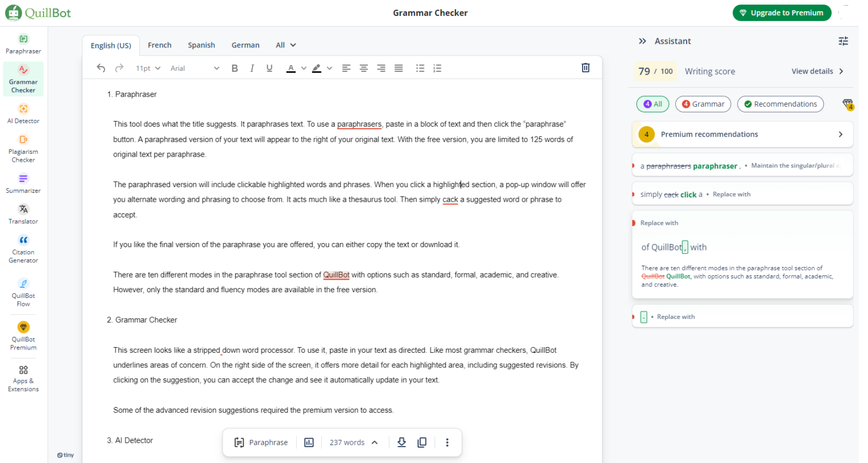
Task: Delete all text with the trash icon
Action: 585,68
